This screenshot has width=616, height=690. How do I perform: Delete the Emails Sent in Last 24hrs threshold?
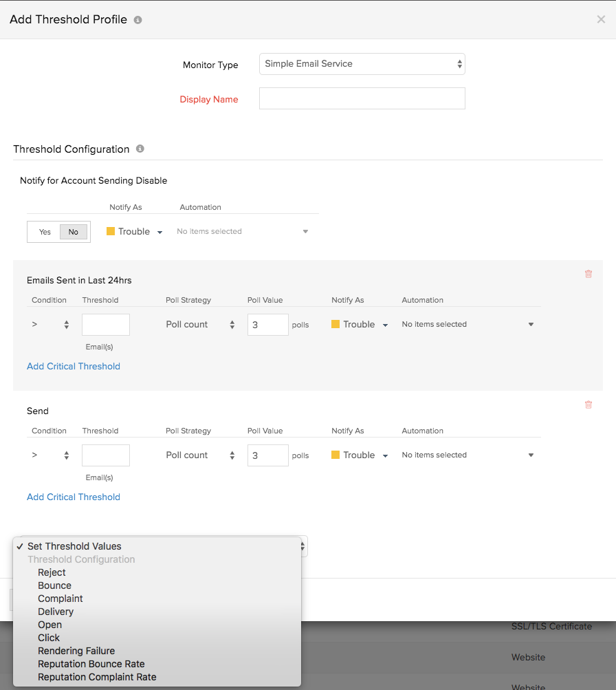point(588,274)
